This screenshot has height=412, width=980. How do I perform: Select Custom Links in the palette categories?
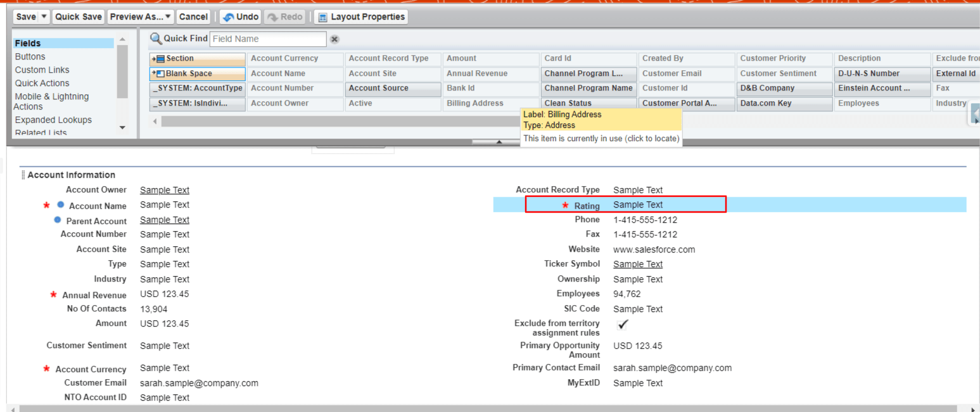(42, 70)
